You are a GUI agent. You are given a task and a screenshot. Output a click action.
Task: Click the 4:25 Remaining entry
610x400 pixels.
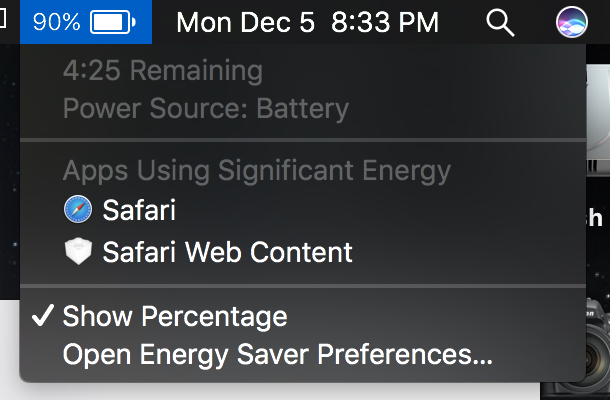(x=162, y=71)
